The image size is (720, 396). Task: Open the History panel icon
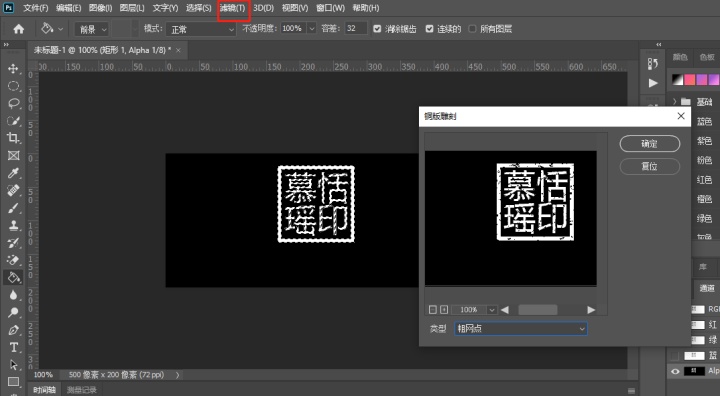(x=652, y=63)
